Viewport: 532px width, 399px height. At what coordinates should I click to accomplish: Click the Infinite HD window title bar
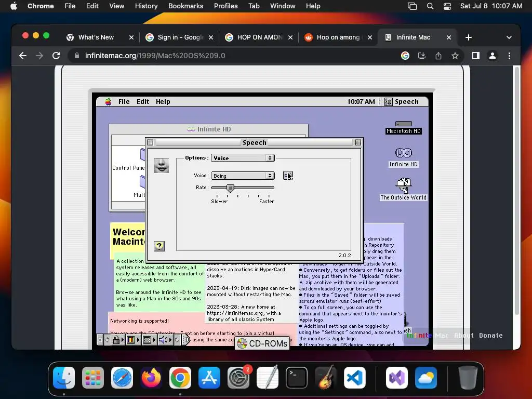coord(209,129)
